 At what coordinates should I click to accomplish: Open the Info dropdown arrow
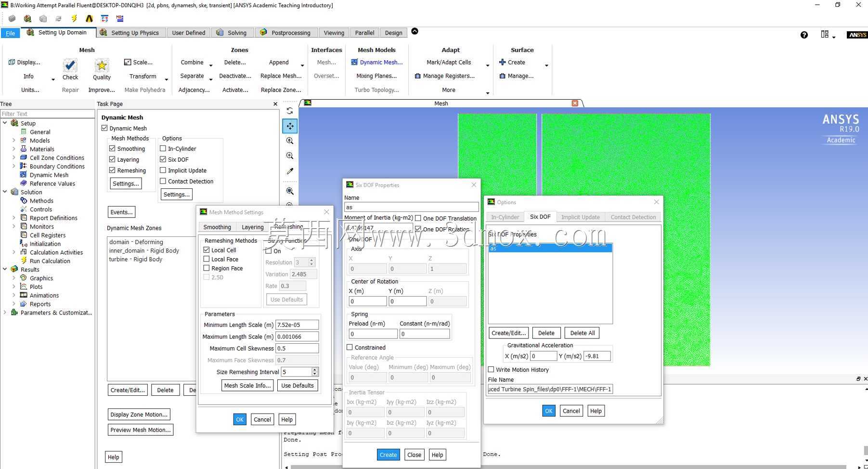[53, 79]
